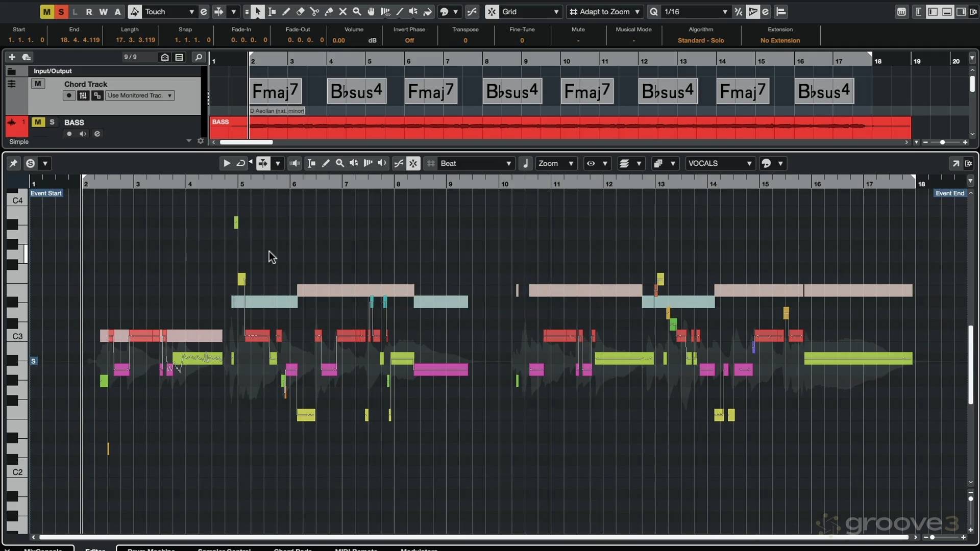Select the Mute X tool
Image resolution: width=980 pixels, height=551 pixels.
[343, 11]
